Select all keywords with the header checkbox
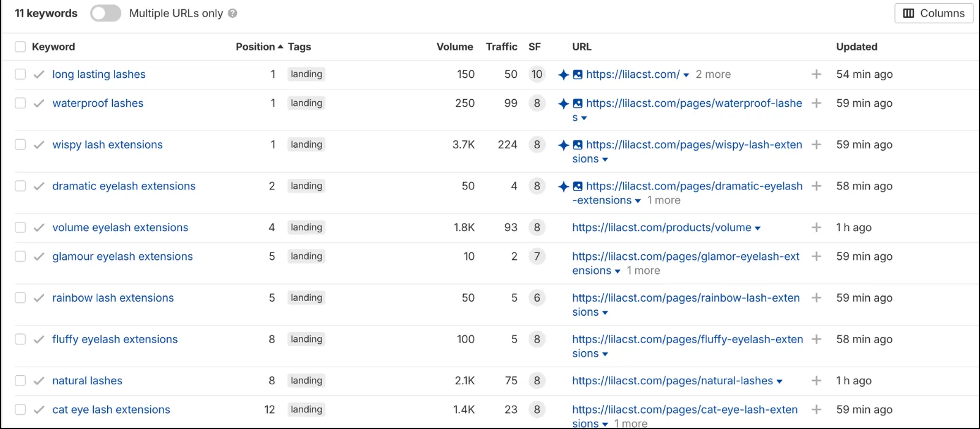The image size is (980, 429). pos(20,47)
